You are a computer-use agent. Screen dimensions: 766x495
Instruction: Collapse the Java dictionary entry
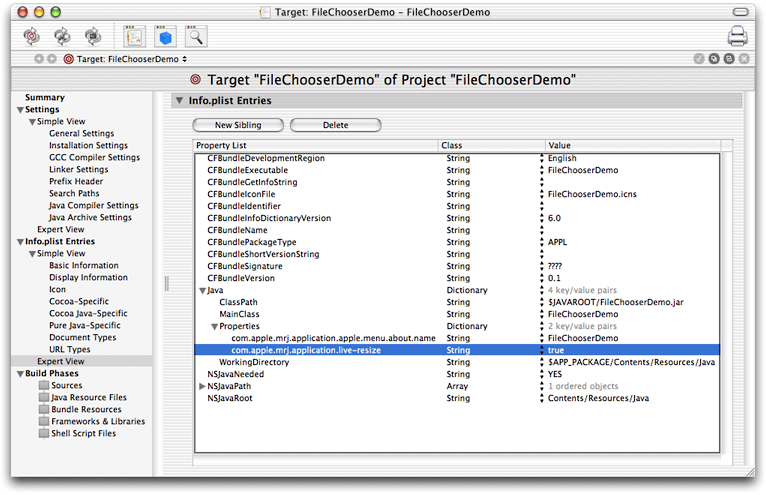(x=202, y=290)
